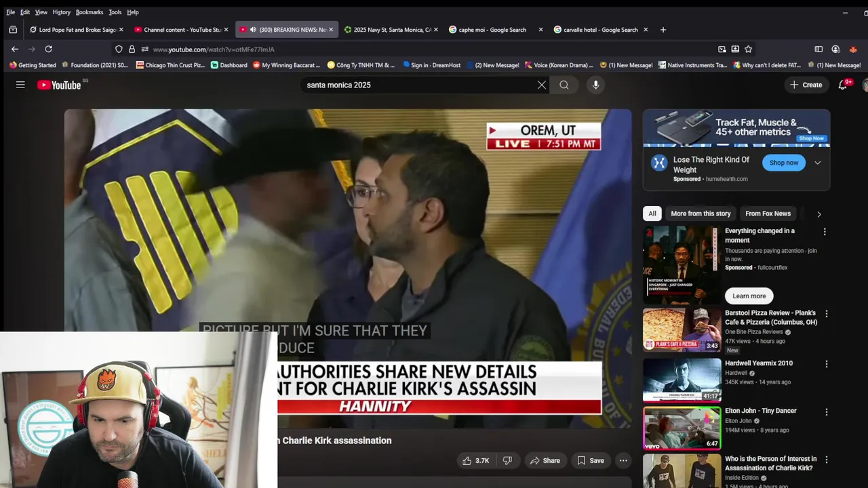Open a new browser tab
The height and width of the screenshot is (488, 868).
663,29
